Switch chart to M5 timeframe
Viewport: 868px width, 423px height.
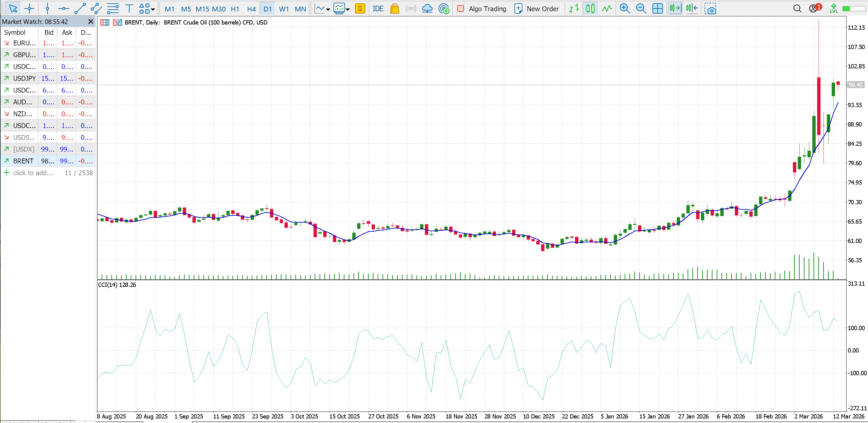pos(186,9)
